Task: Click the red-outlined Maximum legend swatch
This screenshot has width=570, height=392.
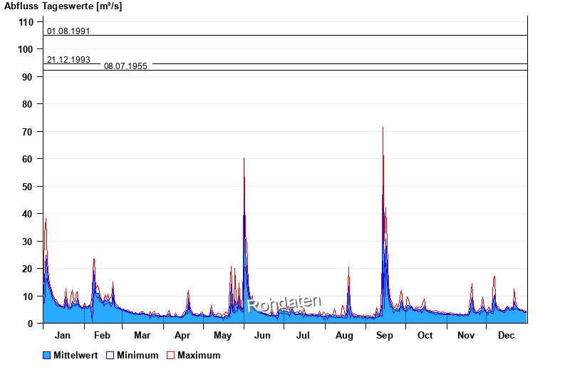Action: coord(170,355)
